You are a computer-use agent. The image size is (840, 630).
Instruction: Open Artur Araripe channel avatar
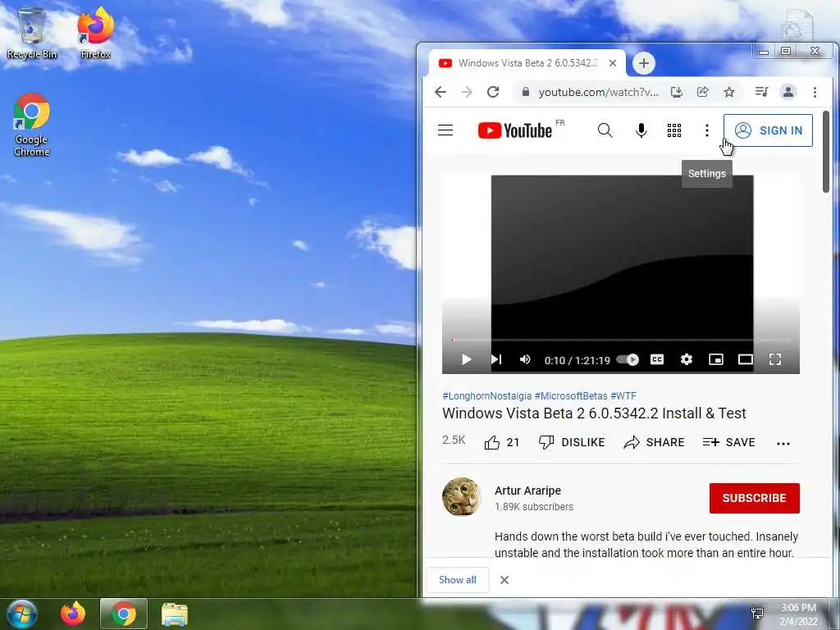(x=462, y=496)
